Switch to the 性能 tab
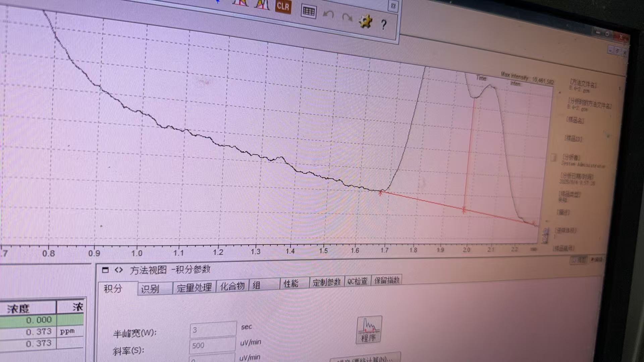This screenshot has height=362, width=644. (290, 284)
